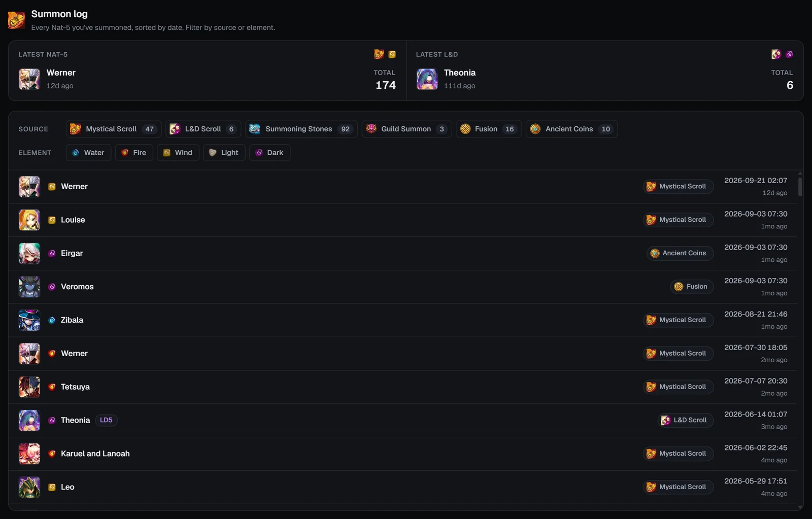The image size is (812, 519).
Task: Click dark element icon beside Veromos
Action: point(52,287)
